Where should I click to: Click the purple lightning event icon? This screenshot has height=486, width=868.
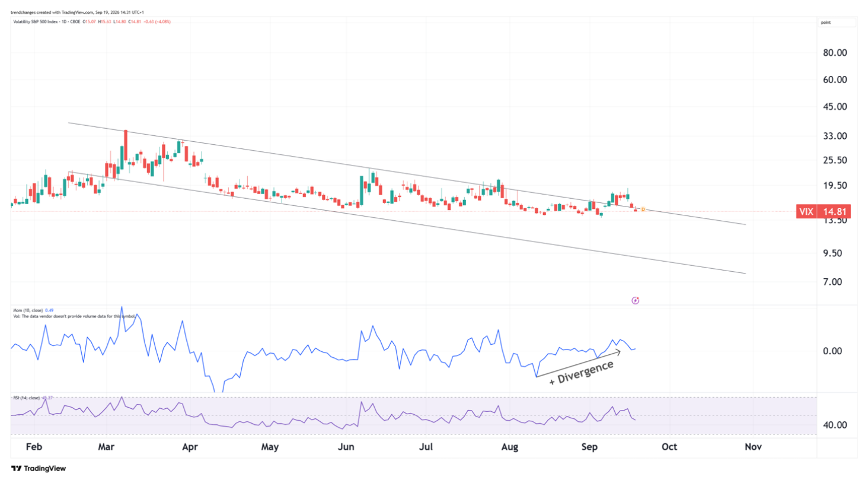tap(635, 300)
